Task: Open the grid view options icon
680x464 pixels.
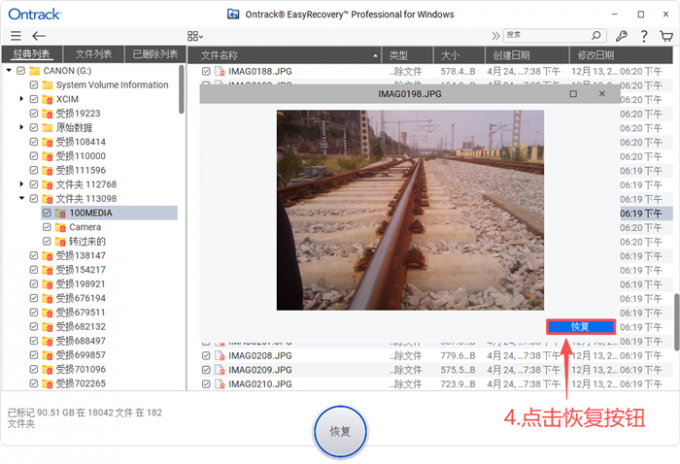Action: [x=194, y=36]
